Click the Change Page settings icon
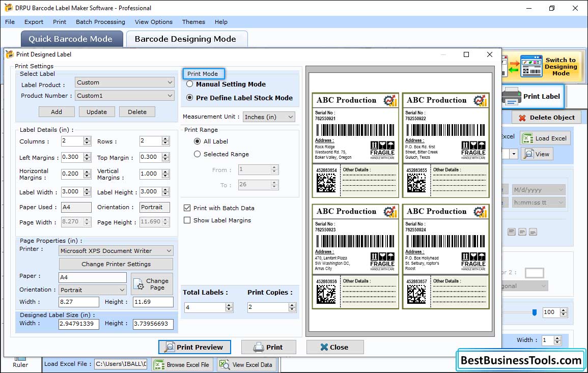Image resolution: width=588 pixels, height=373 pixels. 138,284
